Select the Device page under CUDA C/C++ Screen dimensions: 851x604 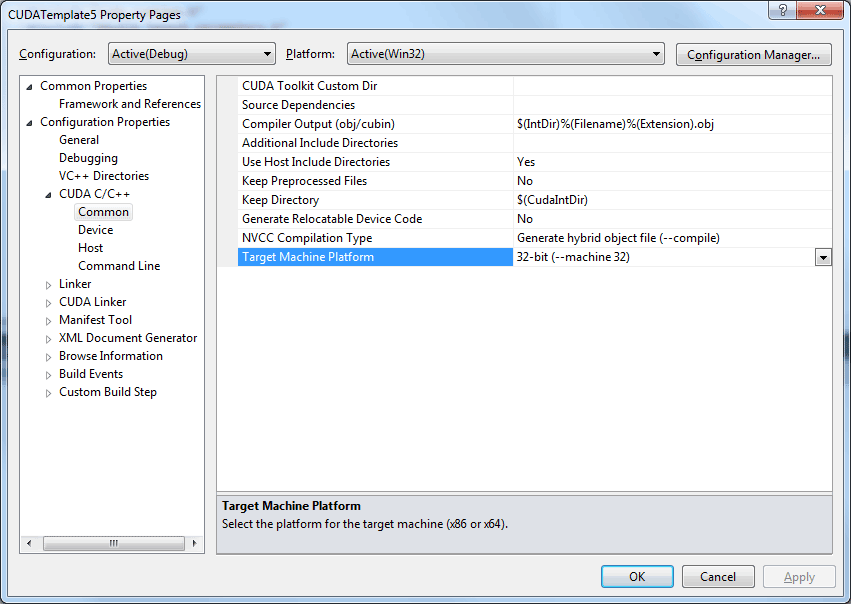click(96, 230)
